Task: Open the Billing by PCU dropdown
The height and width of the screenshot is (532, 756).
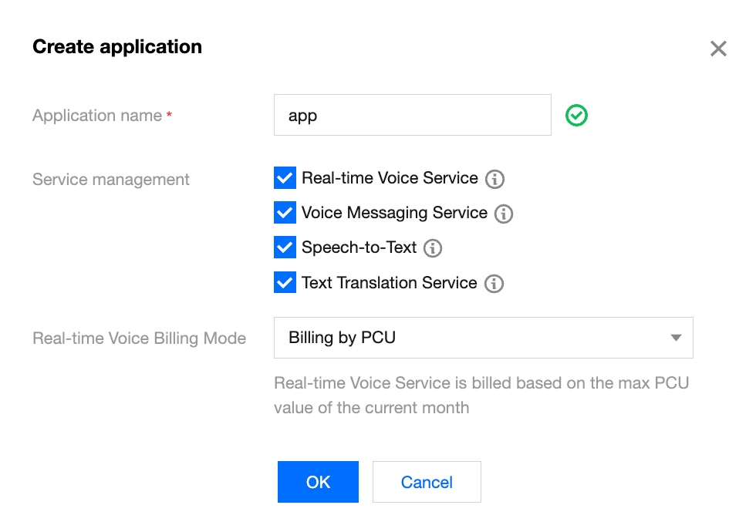Action: [483, 338]
